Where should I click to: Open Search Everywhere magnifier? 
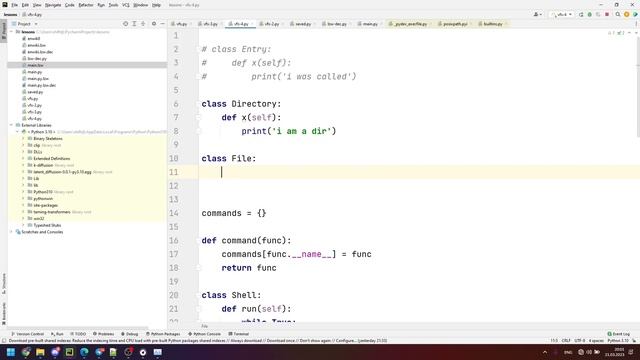pyautogui.click(x=618, y=14)
